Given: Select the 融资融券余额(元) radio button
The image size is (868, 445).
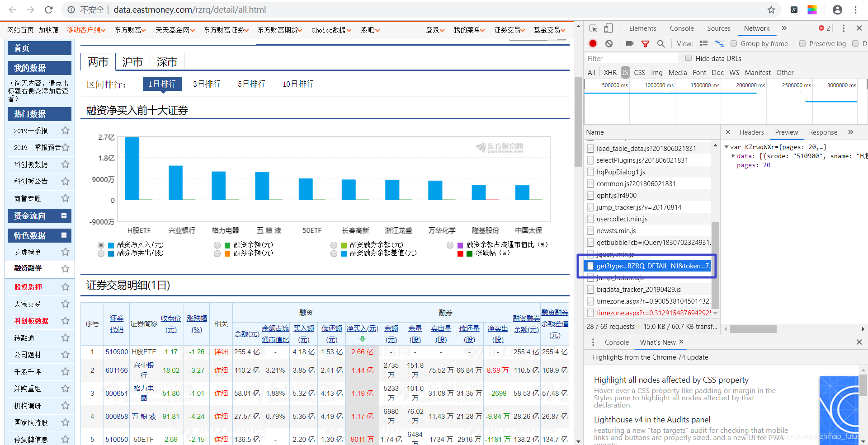Looking at the screenshot, I should click(334, 245).
